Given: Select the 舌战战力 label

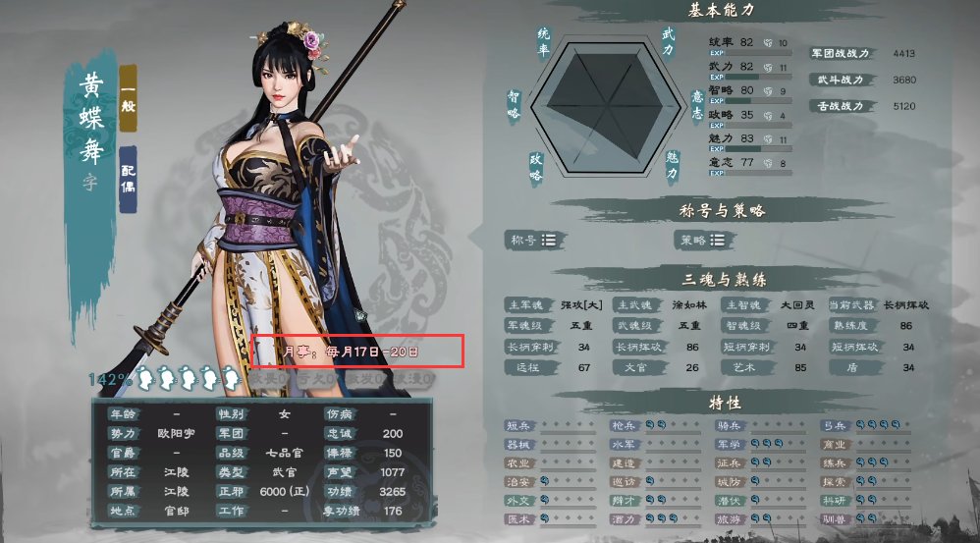Looking at the screenshot, I should pyautogui.click(x=841, y=106).
